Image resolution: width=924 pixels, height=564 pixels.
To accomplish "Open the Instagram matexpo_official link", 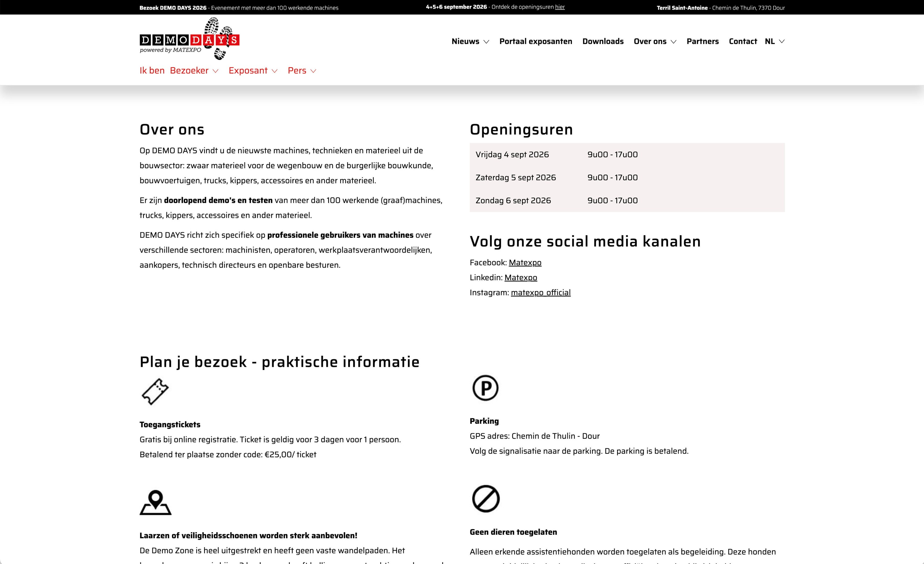I will pos(540,293).
